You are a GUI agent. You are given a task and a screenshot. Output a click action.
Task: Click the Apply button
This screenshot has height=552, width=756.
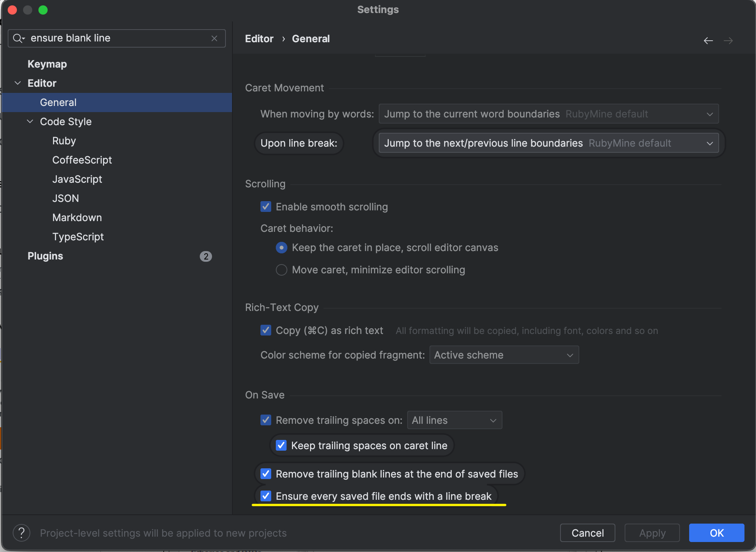(x=652, y=533)
